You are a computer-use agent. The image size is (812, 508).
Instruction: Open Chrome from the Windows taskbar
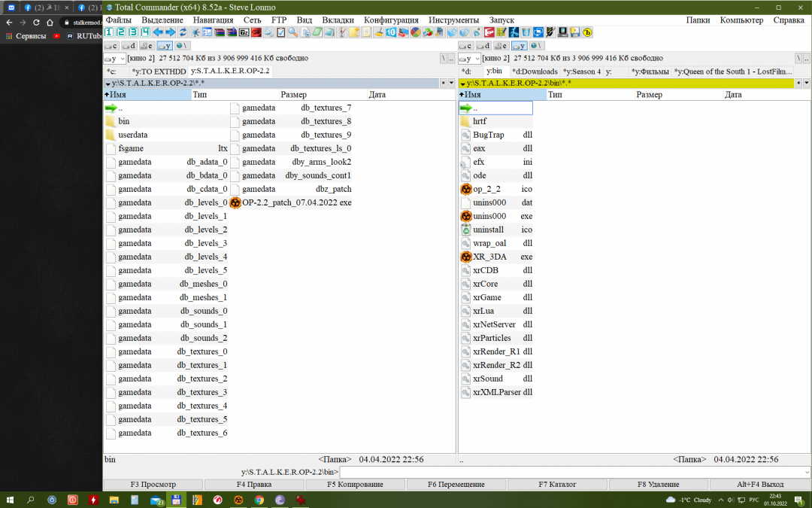[259, 500]
